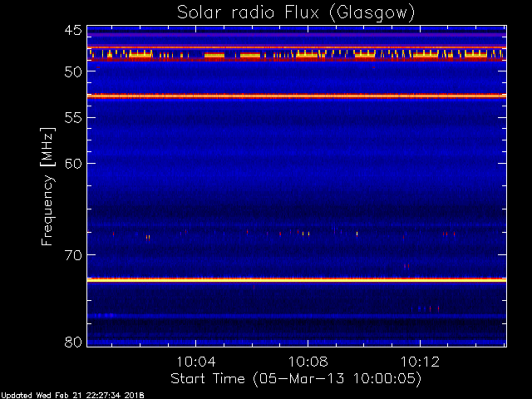This screenshot has width=532, height=399.
Task: Select the 70 MHz frequency axis label
Action: click(73, 255)
